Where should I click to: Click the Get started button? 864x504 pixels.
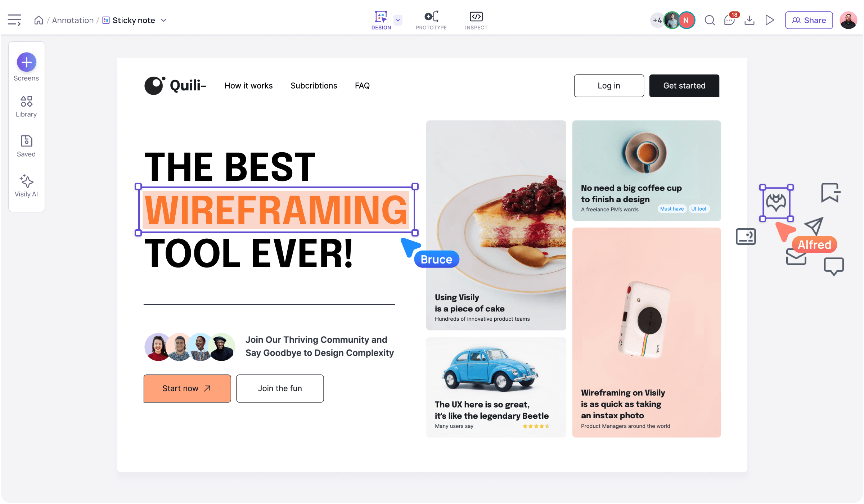[684, 85]
